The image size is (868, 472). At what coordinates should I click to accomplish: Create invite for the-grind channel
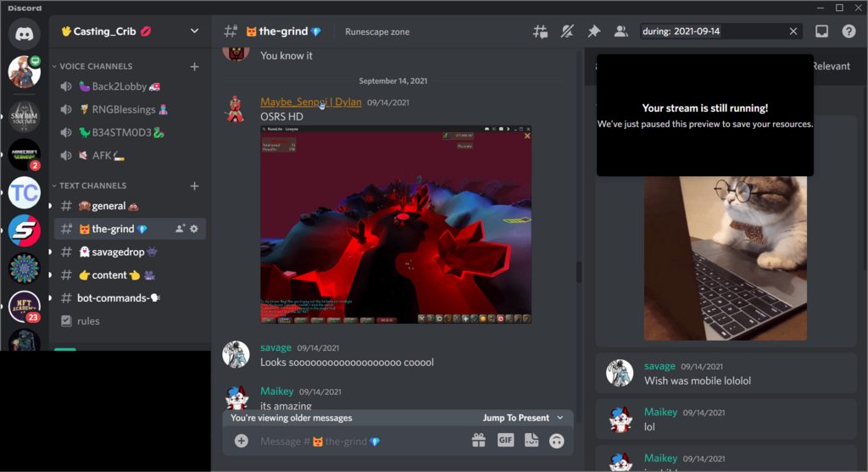(180, 229)
